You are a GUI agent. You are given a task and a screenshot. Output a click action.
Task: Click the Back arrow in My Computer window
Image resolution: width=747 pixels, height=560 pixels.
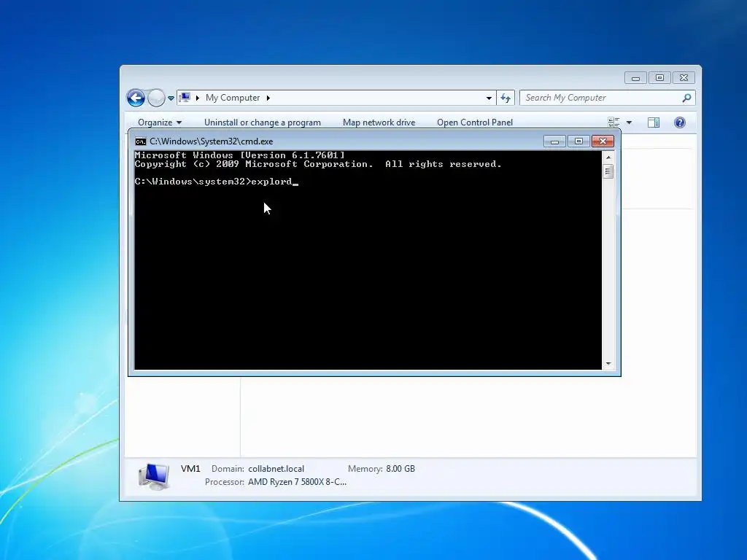point(136,98)
